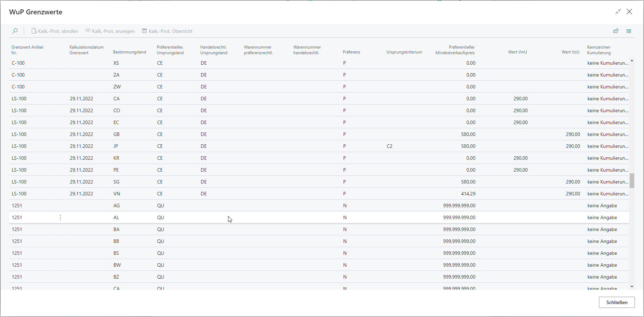Open Grenzwert Artikel Nr. column header menu
This screenshot has height=317, width=644.
(27, 50)
